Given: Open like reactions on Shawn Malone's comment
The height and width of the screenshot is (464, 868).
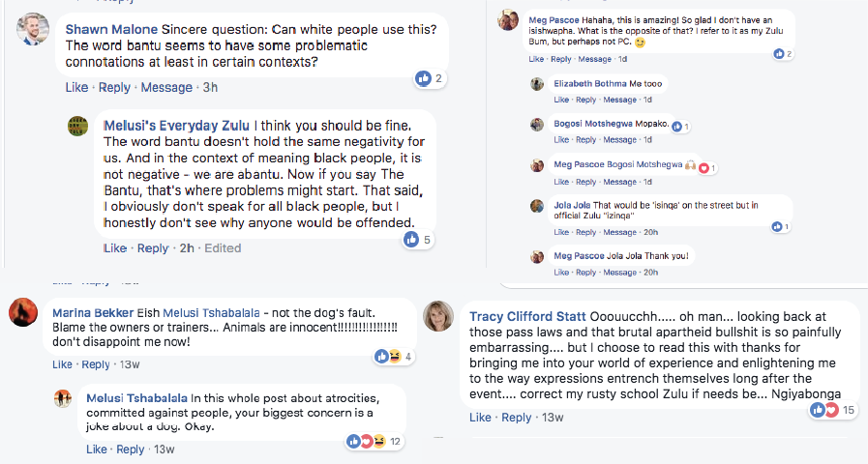Looking at the screenshot, I should [429, 78].
